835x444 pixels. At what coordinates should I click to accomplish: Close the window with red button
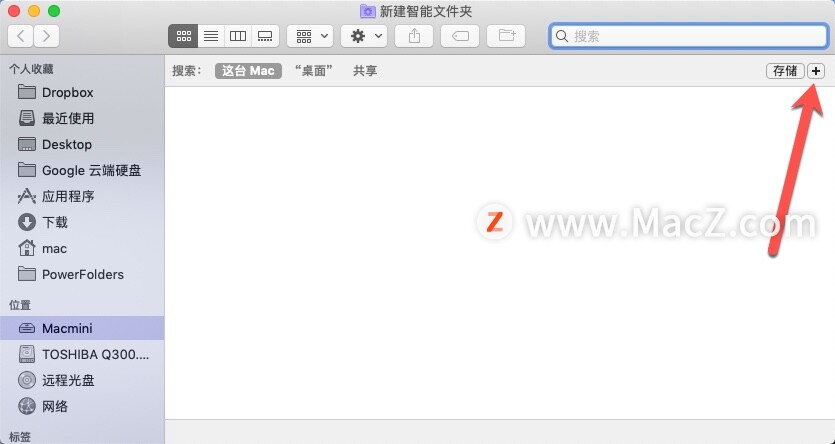tap(14, 11)
